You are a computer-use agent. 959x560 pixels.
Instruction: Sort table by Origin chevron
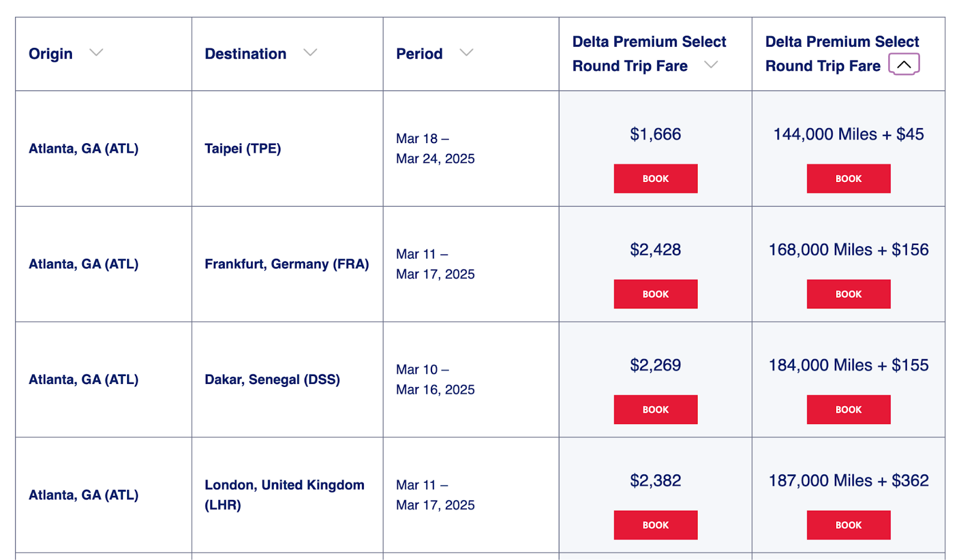(x=96, y=53)
